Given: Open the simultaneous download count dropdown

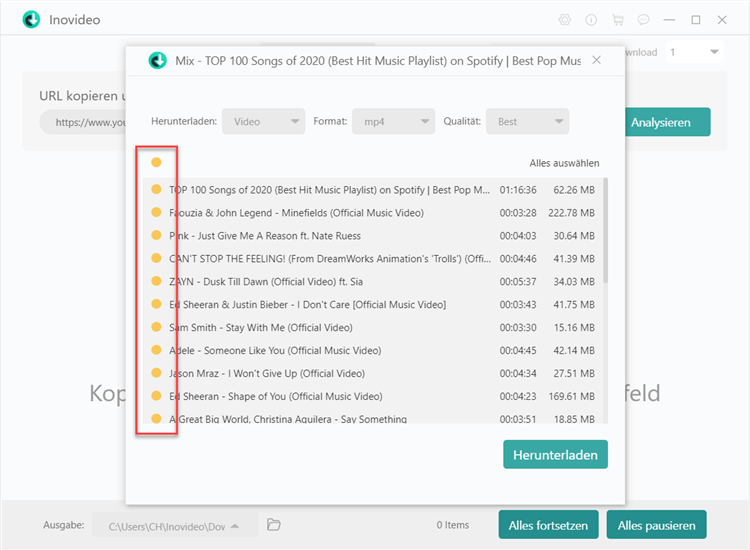Looking at the screenshot, I should coord(694,52).
